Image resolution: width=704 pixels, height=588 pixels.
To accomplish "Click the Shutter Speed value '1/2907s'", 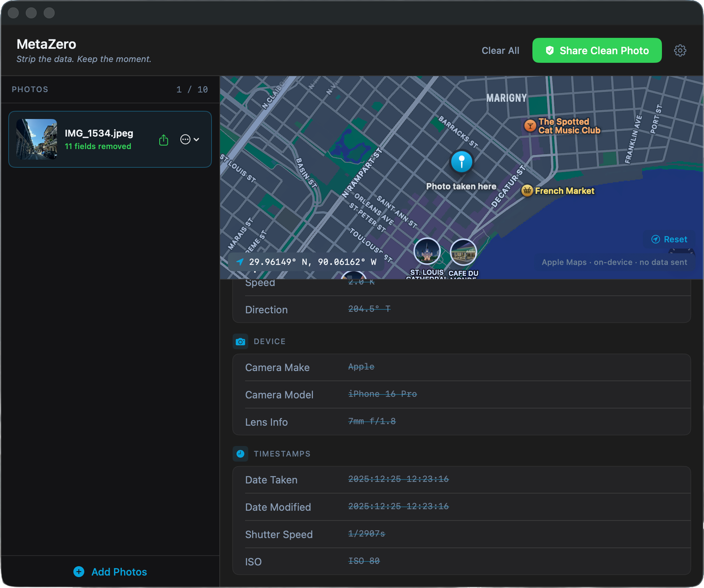I will point(367,534).
